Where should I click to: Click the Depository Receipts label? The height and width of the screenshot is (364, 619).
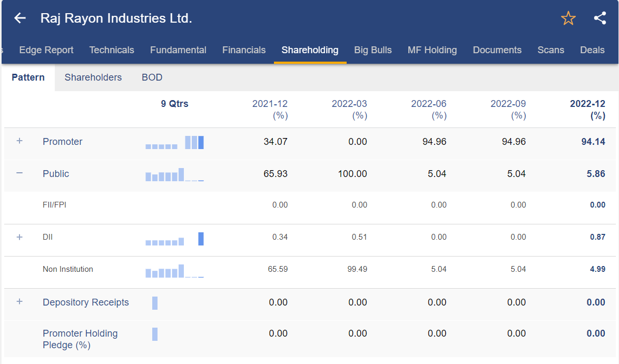coord(86,302)
